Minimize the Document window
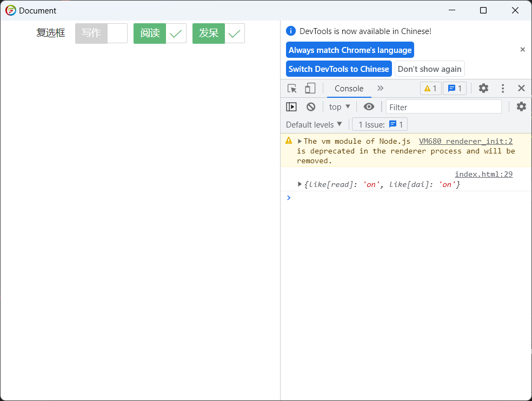The height and width of the screenshot is (401, 532). point(451,10)
